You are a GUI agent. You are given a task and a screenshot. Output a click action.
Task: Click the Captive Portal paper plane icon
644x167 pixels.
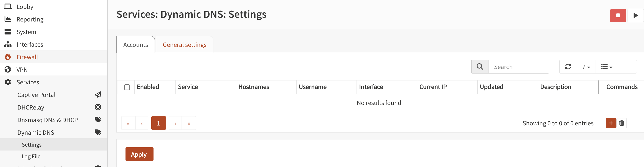click(x=98, y=95)
